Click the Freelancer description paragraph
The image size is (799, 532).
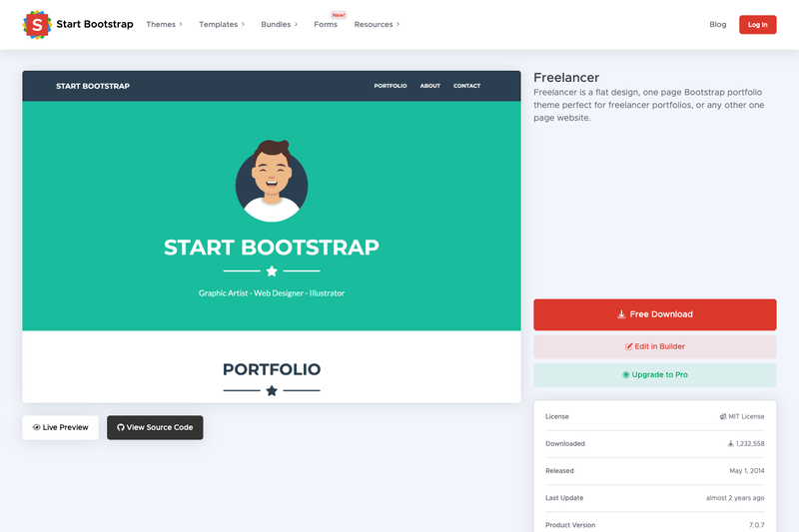click(648, 105)
